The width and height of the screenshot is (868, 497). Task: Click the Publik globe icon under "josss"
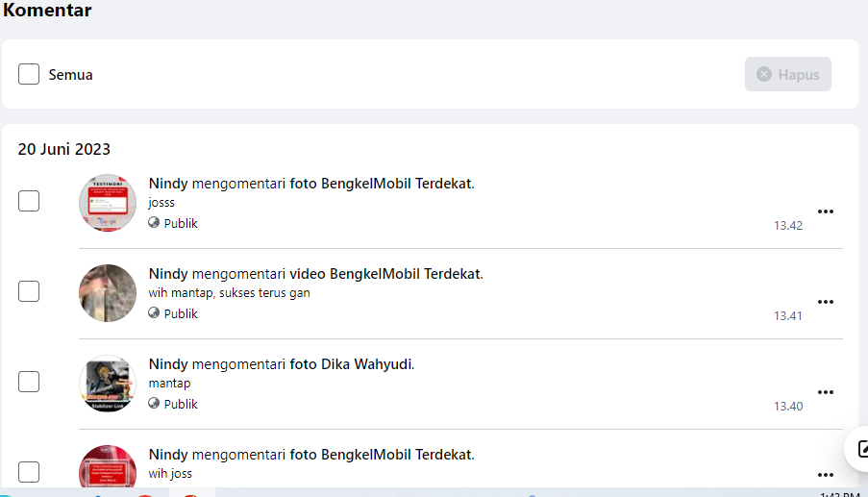[154, 223]
